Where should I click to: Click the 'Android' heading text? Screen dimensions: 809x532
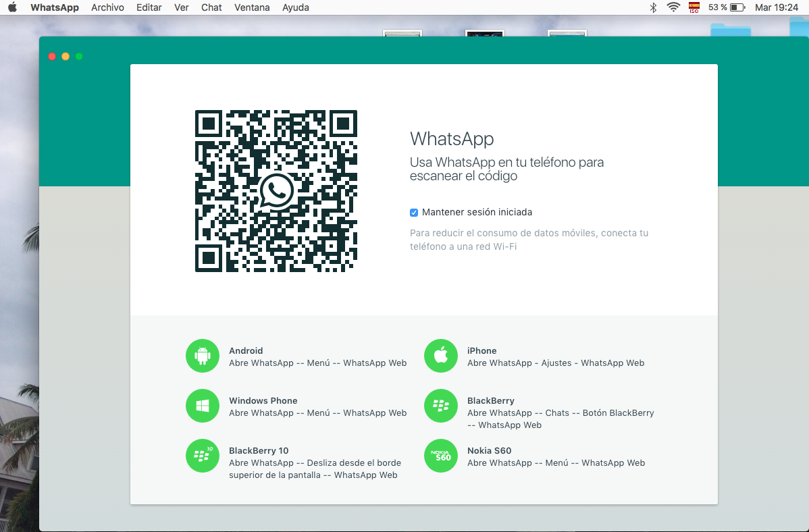pos(246,351)
